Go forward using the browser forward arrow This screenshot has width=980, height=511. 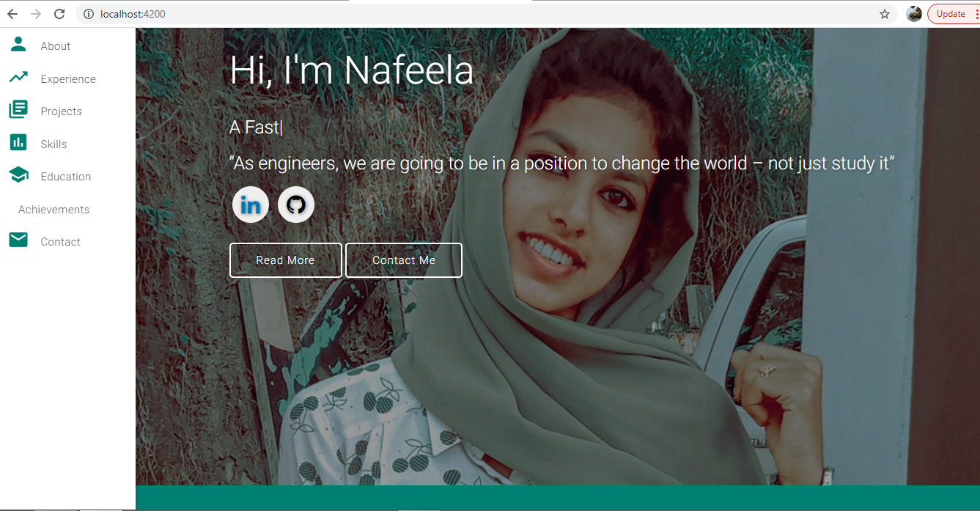click(36, 14)
